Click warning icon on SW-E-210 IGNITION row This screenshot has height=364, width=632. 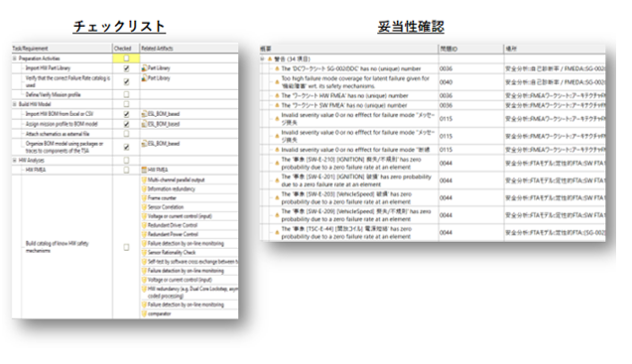(x=277, y=164)
